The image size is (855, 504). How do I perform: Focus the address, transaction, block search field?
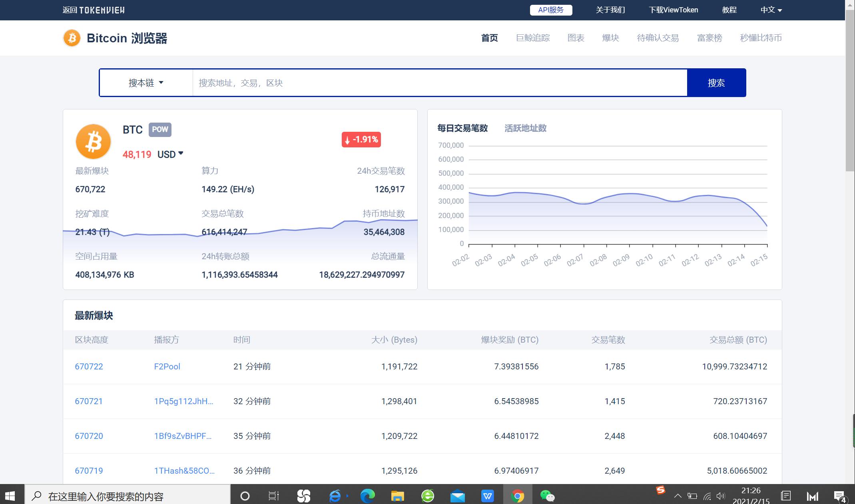[440, 83]
